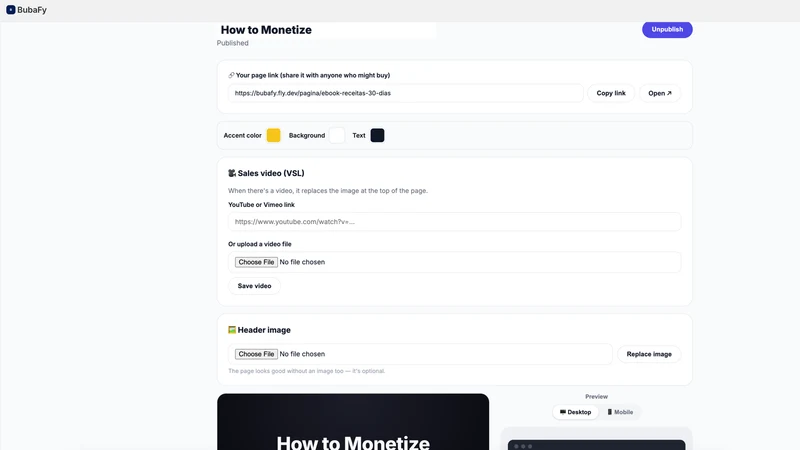
Task: Click the How to Monetize preview banner
Action: (x=353, y=422)
